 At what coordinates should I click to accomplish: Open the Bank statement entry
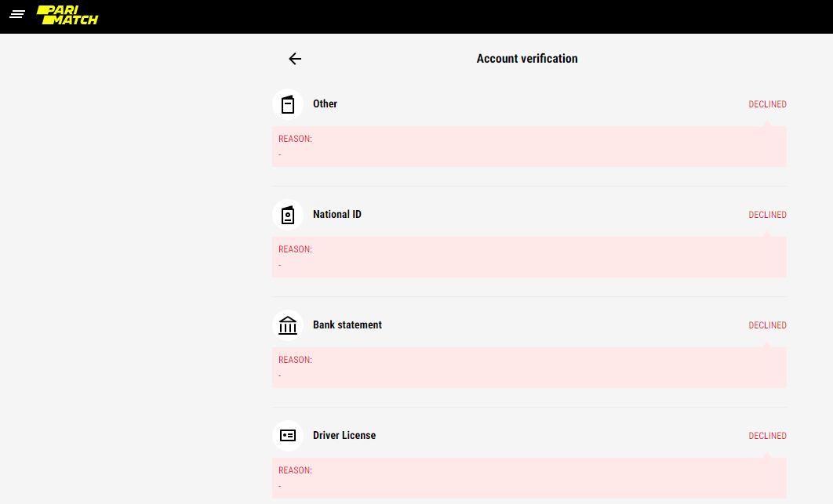tap(347, 325)
